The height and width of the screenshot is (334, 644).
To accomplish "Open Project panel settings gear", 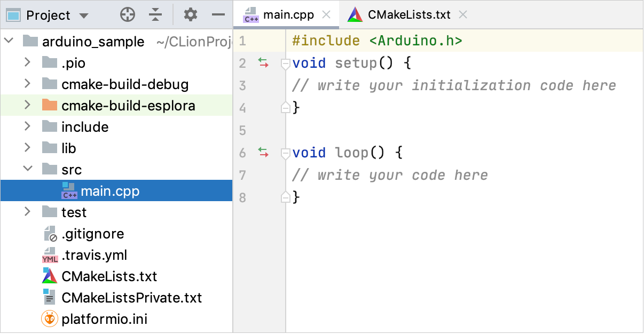I will point(191,15).
